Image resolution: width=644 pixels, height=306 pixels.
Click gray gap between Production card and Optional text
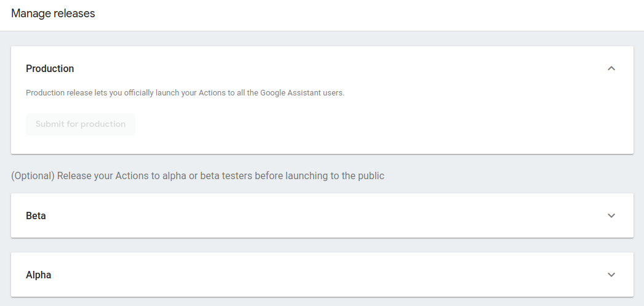coord(322,160)
